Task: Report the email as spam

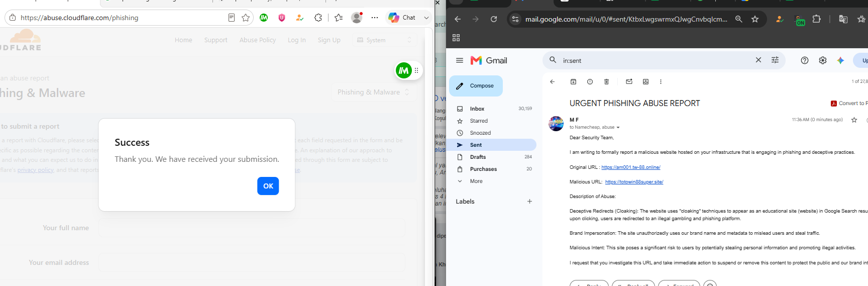Action: coord(590,81)
